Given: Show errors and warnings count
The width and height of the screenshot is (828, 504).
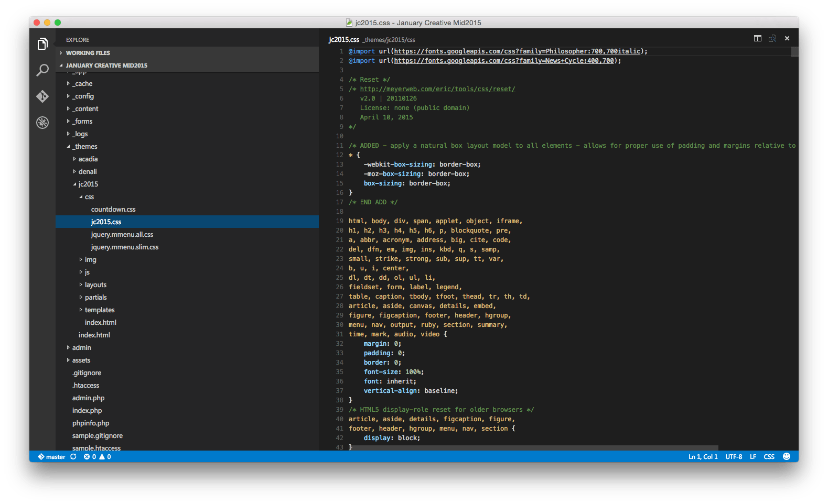Looking at the screenshot, I should point(98,457).
